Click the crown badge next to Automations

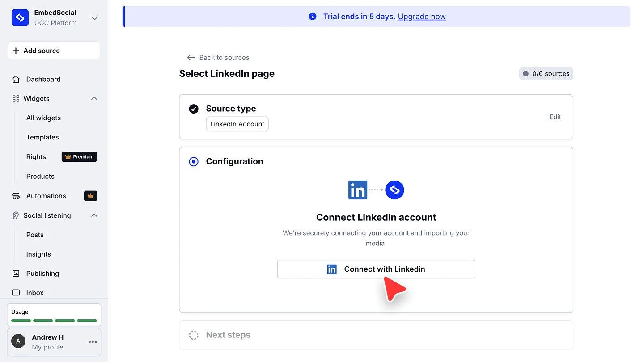tap(90, 196)
